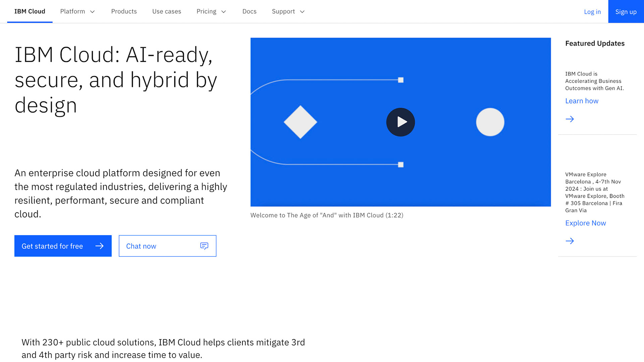This screenshot has width=644, height=362.
Task: Click the arrow under Learn how
Action: (x=570, y=119)
